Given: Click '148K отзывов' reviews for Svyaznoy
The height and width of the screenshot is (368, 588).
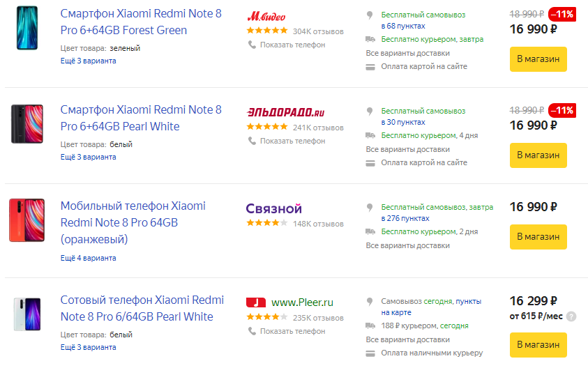Looking at the screenshot, I should [x=318, y=224].
